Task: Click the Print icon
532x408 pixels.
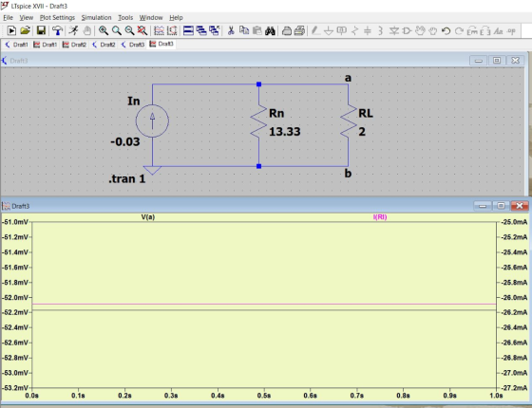Action: (x=299, y=30)
